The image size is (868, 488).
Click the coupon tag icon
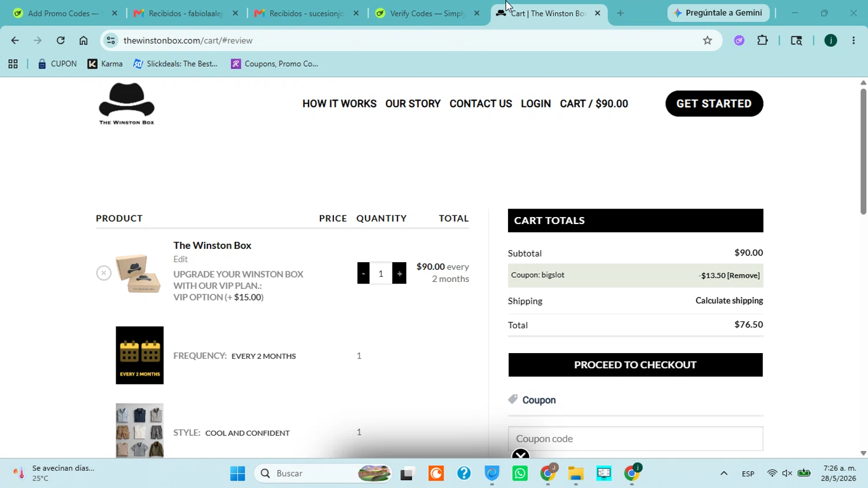pos(513,399)
